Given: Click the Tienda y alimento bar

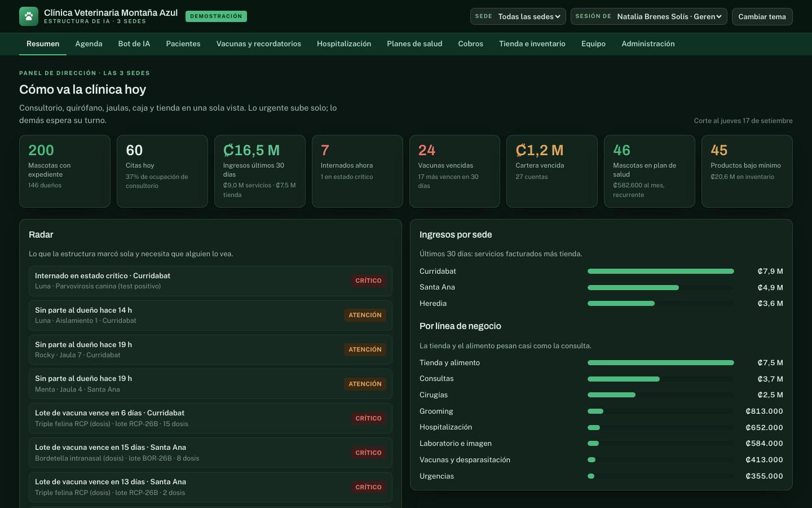Looking at the screenshot, I should point(661,363).
